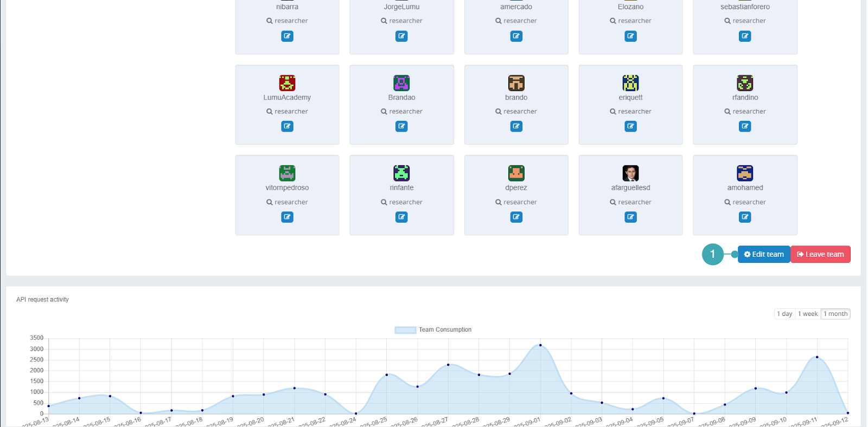Toggle Team Consumption legend swatch
868x427 pixels.
click(405, 330)
